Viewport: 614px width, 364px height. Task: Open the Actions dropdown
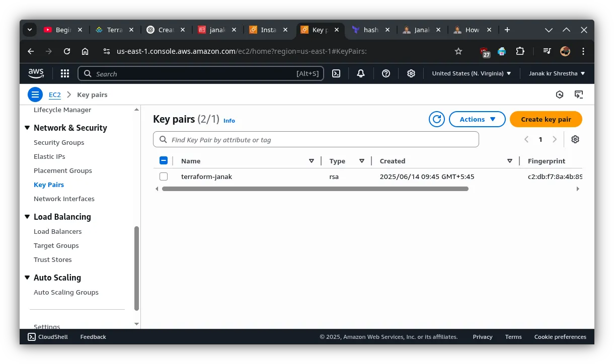pos(477,119)
